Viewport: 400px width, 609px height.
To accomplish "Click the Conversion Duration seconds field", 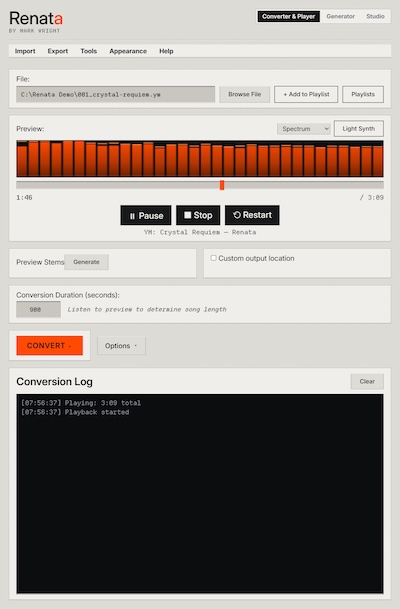I will (38, 310).
